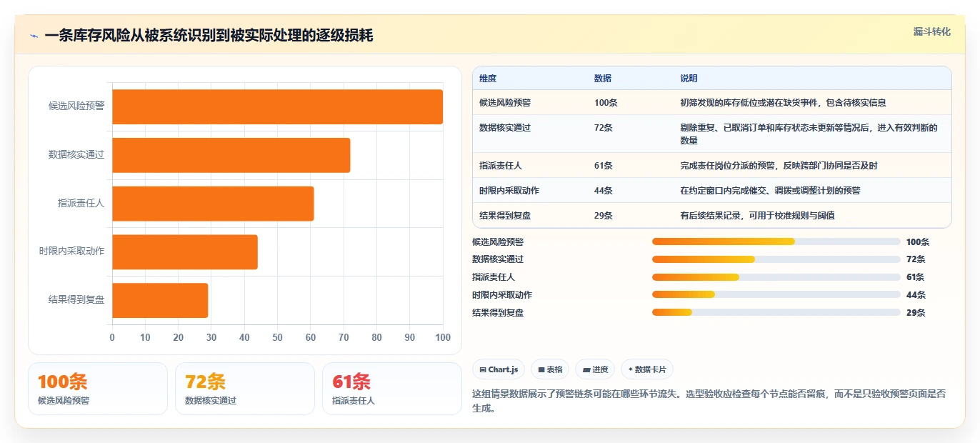
Task: Select the 时限内采取动作 table row name cell
Action: (509, 191)
